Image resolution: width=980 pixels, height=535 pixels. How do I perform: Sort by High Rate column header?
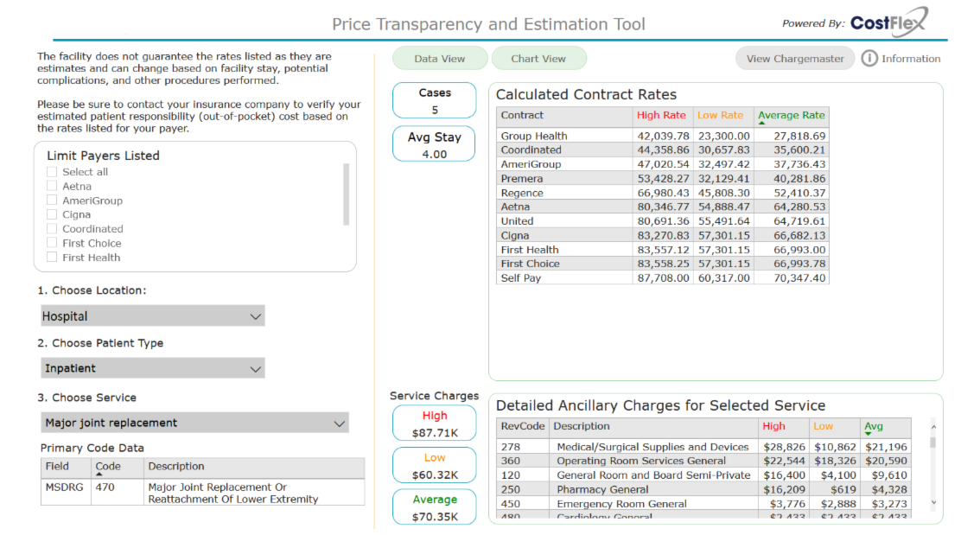[x=661, y=115]
